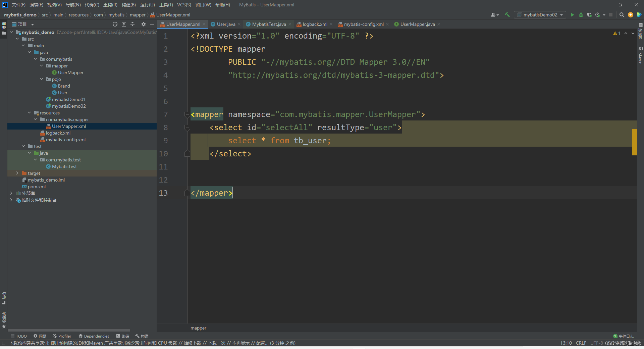Click the stop square button

click(x=611, y=15)
